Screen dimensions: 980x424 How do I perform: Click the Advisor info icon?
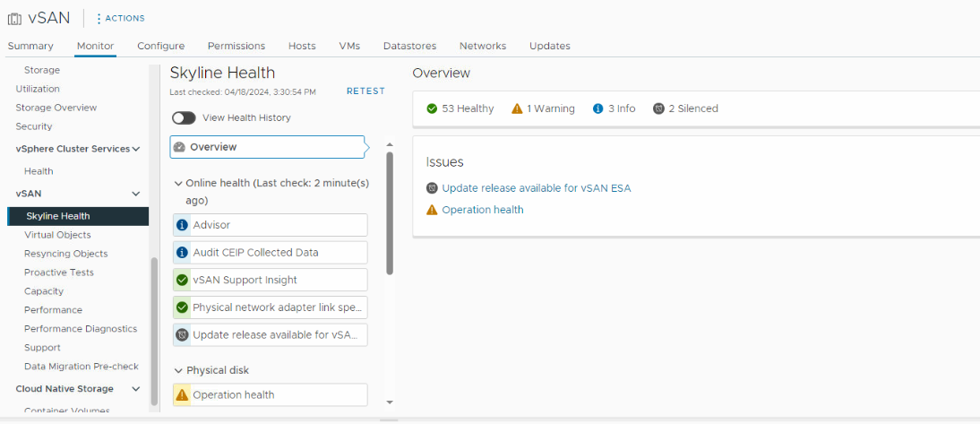pyautogui.click(x=182, y=224)
